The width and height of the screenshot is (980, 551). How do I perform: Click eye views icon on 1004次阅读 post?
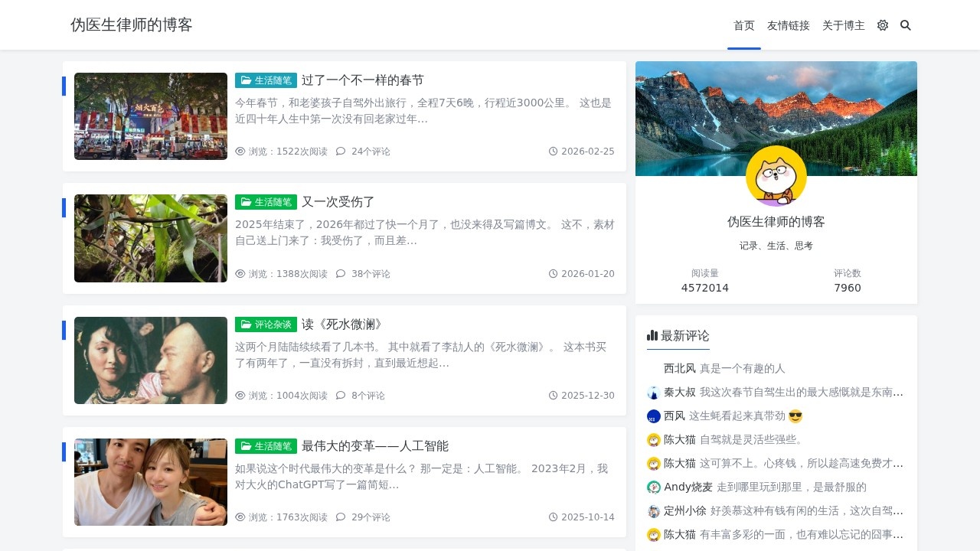click(x=240, y=396)
